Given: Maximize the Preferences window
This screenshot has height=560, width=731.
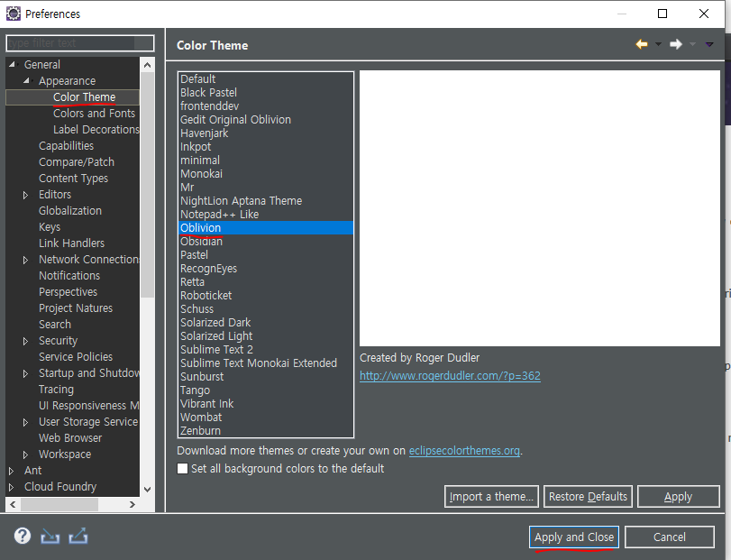Looking at the screenshot, I should [662, 14].
